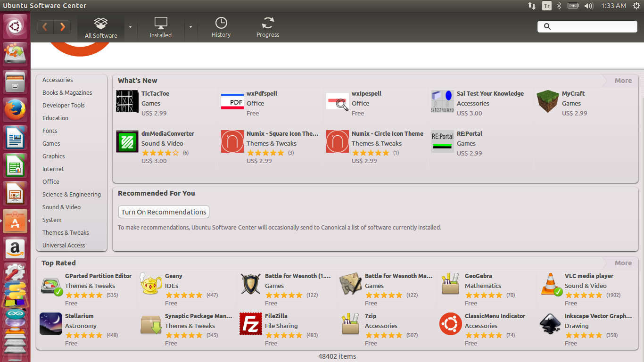
Task: Go forward with the right arrow
Action: (62, 27)
